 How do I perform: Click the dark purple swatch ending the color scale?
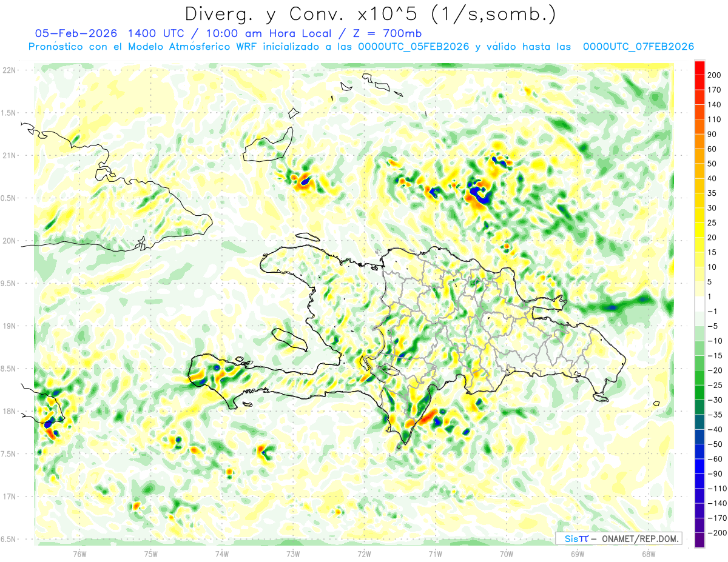(699, 540)
